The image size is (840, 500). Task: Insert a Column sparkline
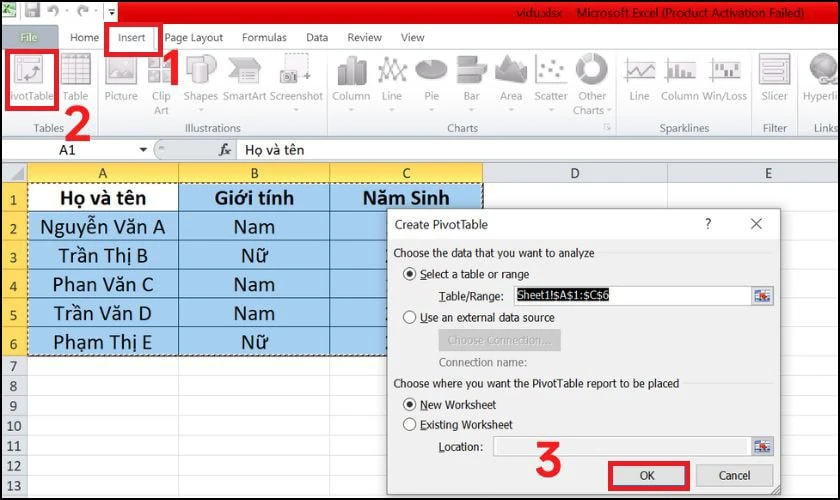(680, 79)
